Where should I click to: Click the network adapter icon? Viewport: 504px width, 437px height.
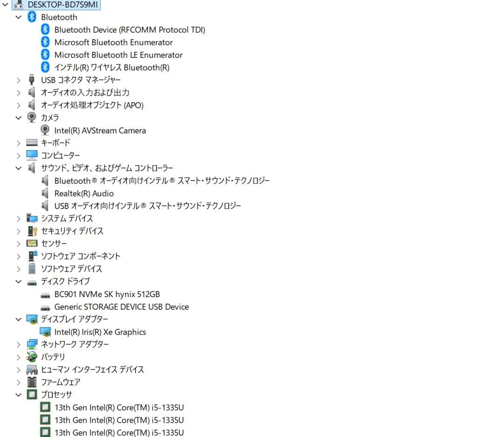tap(32, 344)
